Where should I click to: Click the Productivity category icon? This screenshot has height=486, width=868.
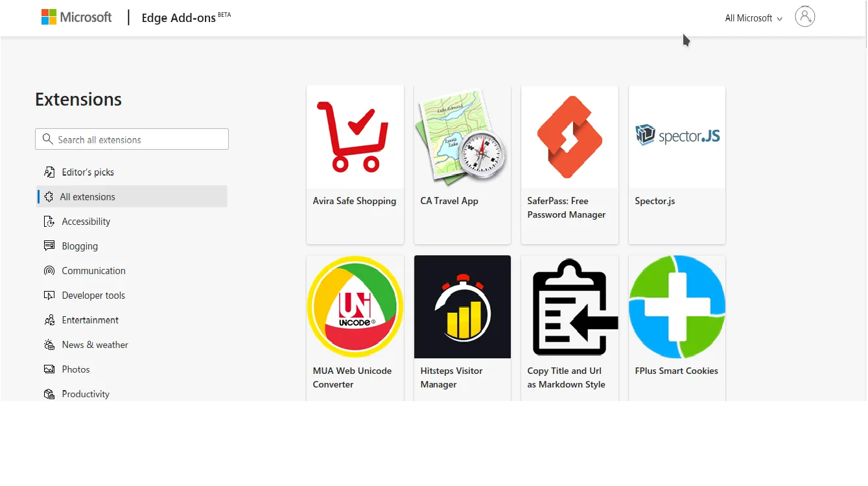(49, 394)
